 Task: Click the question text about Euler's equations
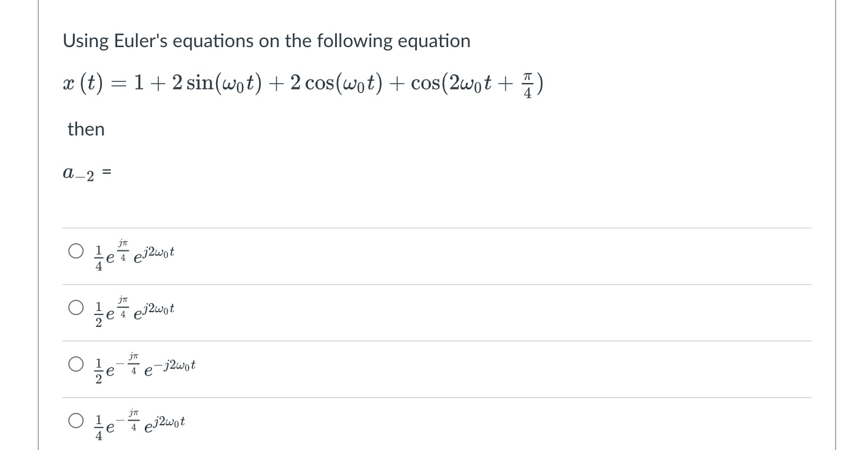pos(266,40)
